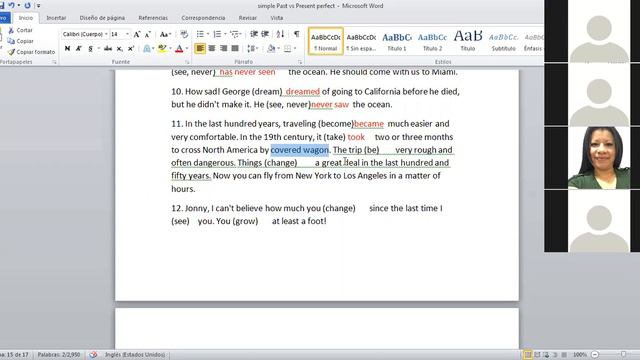Viewport: 640px width, 360px height.
Task: Open the Fuente dialog launcher
Action: click(x=187, y=62)
